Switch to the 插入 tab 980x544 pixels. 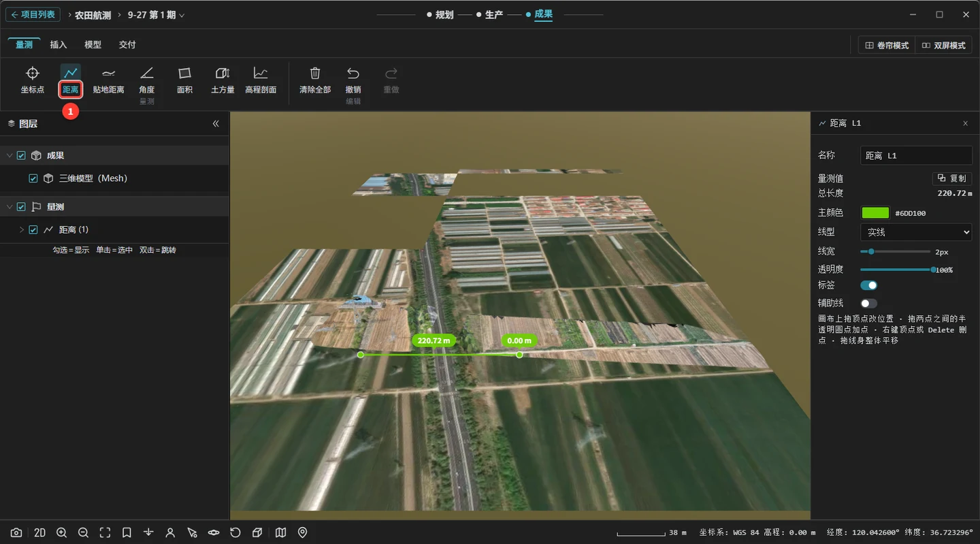tap(59, 45)
